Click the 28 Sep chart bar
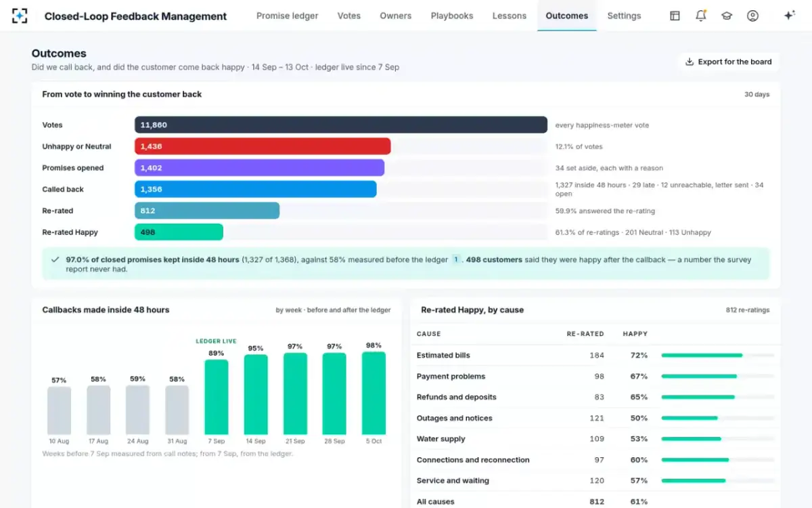 334,394
